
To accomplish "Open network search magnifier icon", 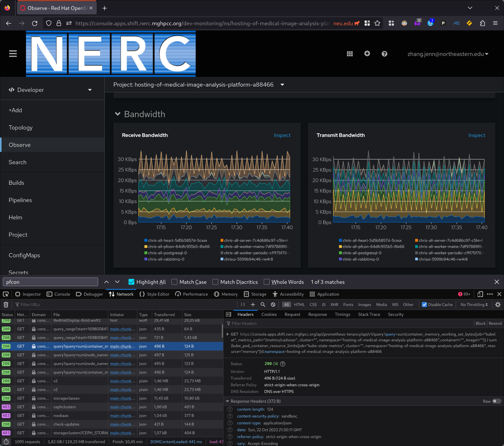I will point(263,305).
